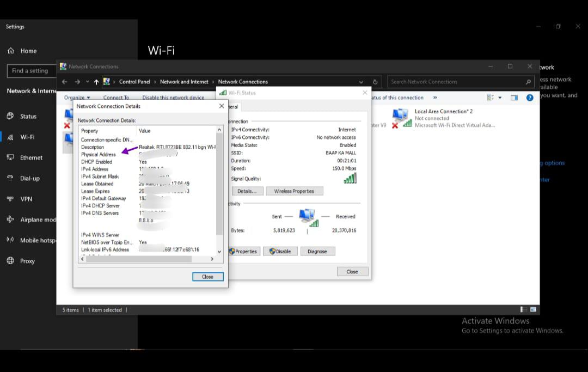588x372 pixels.
Task: Click the Home icon in Settings sidebar
Action: pos(11,51)
